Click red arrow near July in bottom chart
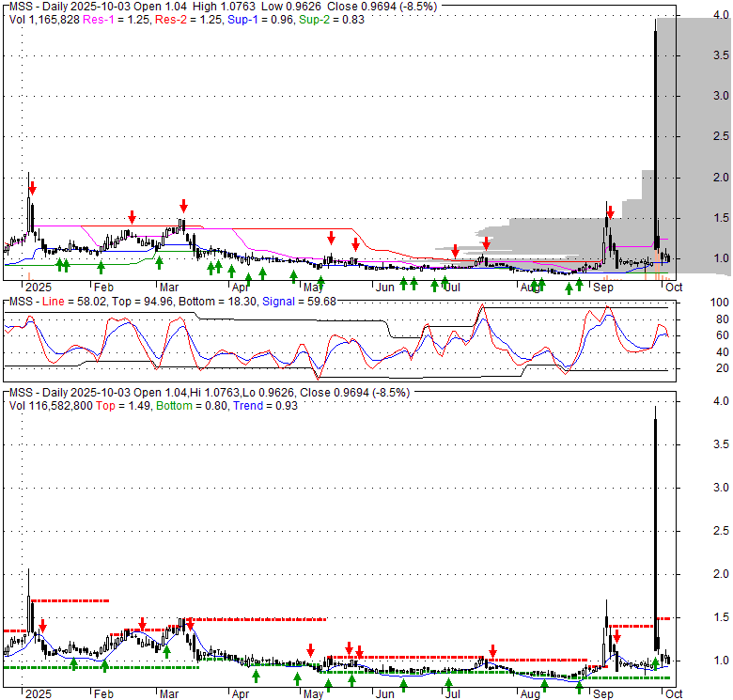This screenshot has height=700, width=733. [492, 651]
